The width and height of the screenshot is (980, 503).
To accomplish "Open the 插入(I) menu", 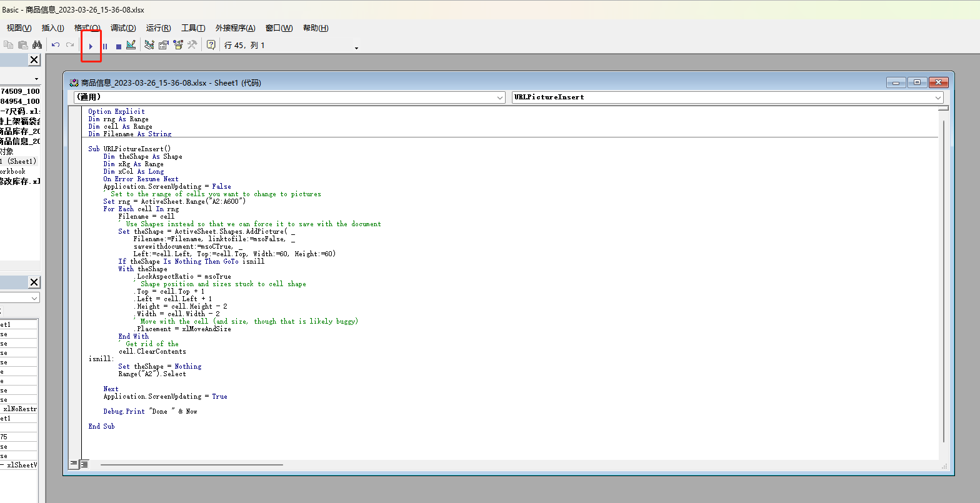I will (x=52, y=28).
